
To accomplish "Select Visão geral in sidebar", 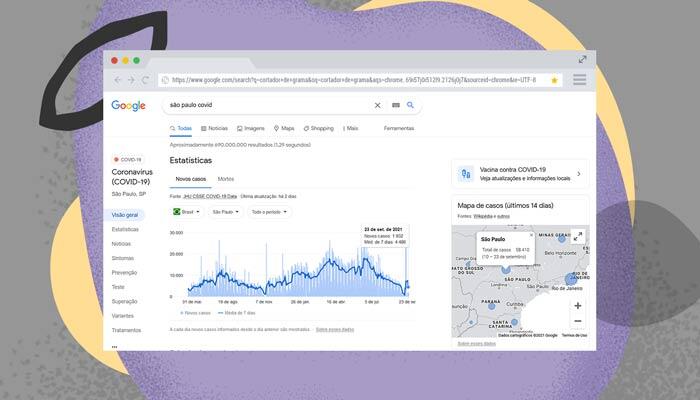I will point(125,215).
